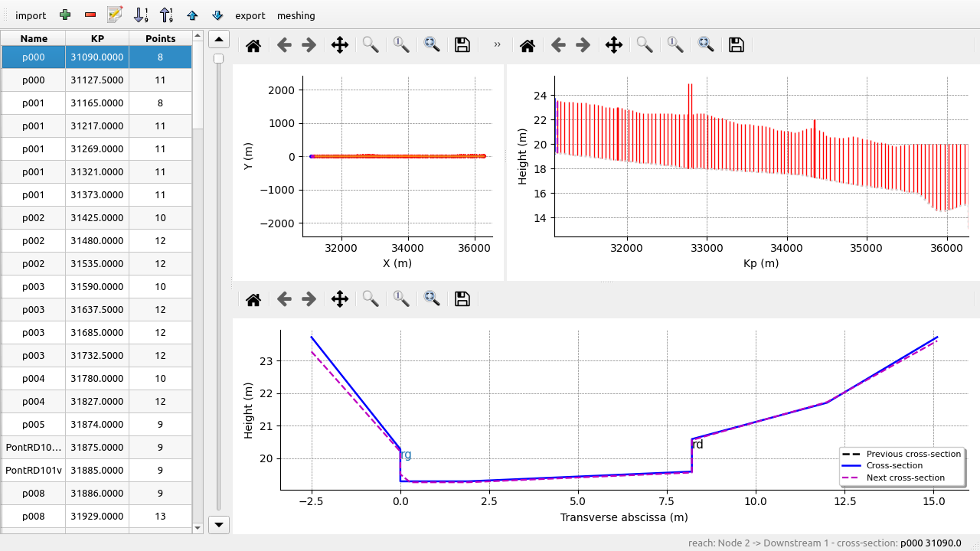This screenshot has width=980, height=551.
Task: Select the PontRD101v row at KP 31885
Action: (x=96, y=470)
